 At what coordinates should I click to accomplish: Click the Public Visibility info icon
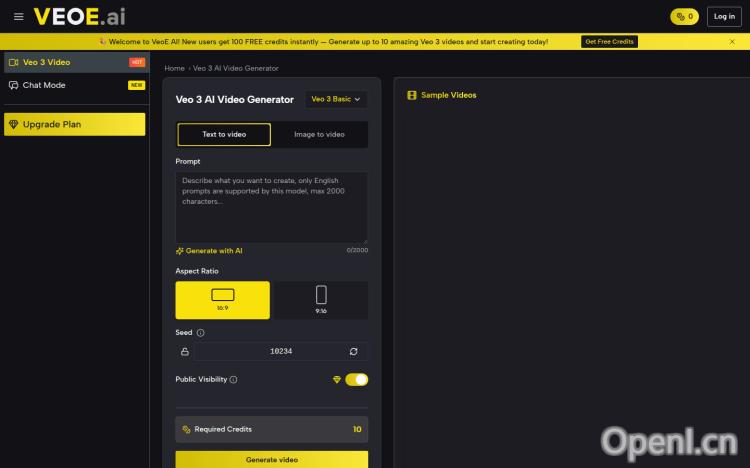click(x=233, y=379)
